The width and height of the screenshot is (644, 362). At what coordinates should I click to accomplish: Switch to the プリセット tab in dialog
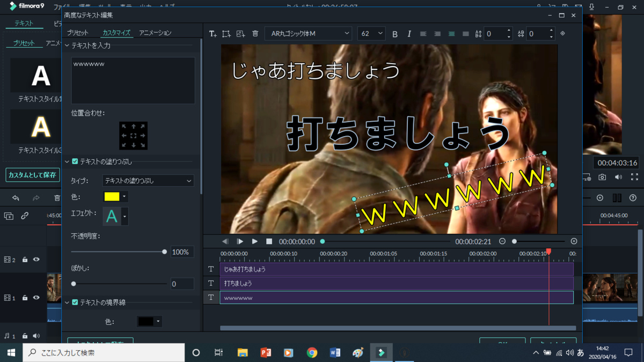click(78, 33)
